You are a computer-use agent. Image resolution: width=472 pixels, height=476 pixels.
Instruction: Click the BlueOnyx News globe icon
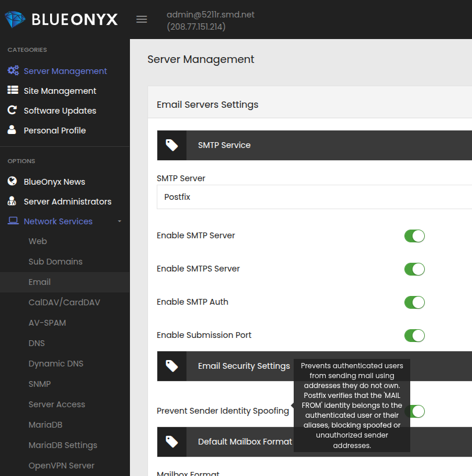[x=12, y=182]
